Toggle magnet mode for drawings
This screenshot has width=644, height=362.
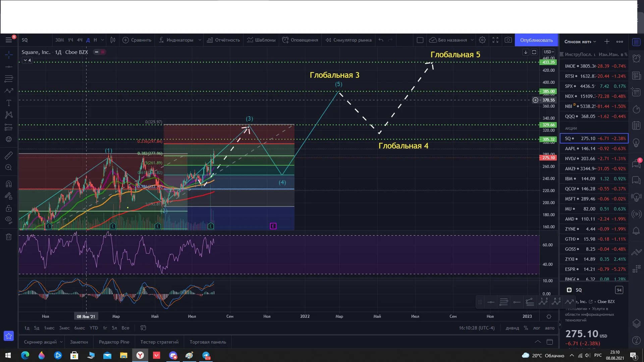[9, 184]
